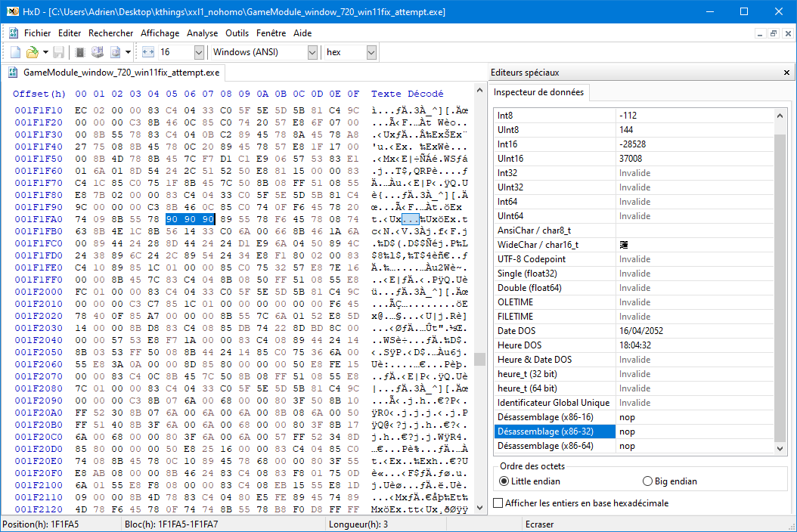Create a new file with toolbar icon
This screenshot has height=532, width=797.
coord(15,52)
